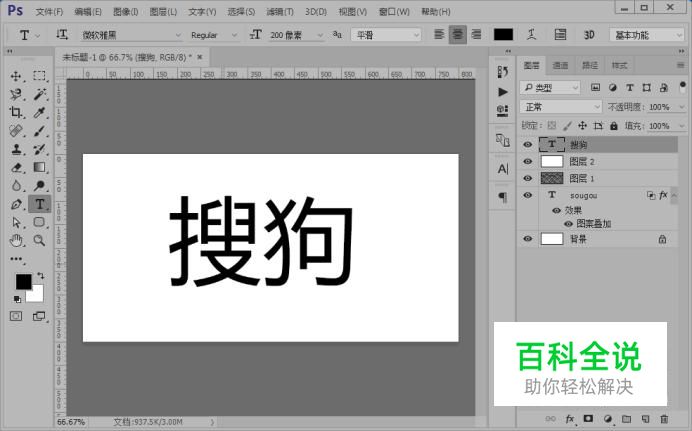
Task: Hide the 背景 layer
Action: pyautogui.click(x=527, y=239)
